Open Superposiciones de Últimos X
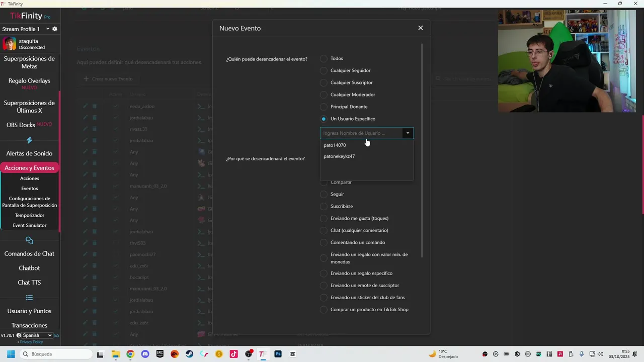644x362 pixels. click(29, 107)
